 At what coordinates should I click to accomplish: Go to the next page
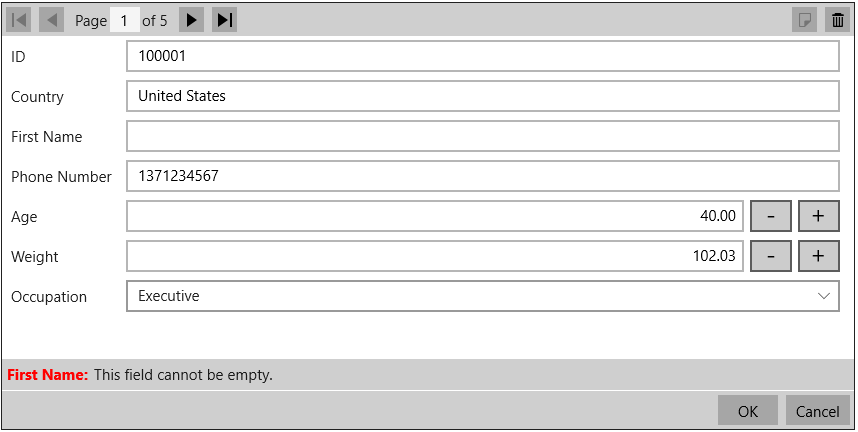point(191,20)
